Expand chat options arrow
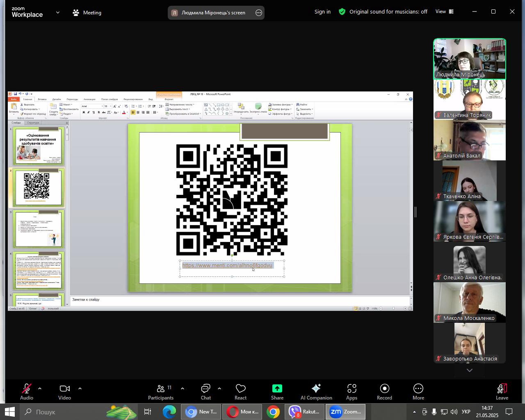525x420 pixels. click(x=219, y=388)
